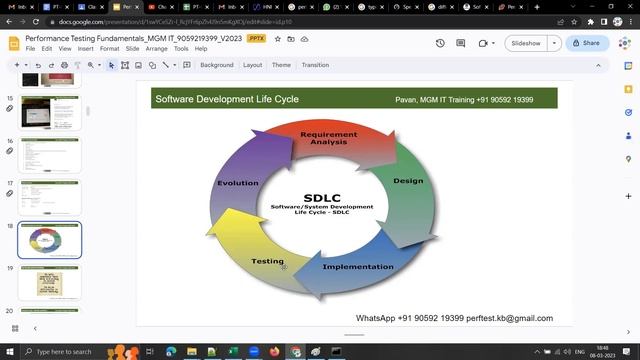Open Calendar in the side panel
The height and width of the screenshot is (360, 640).
click(629, 66)
